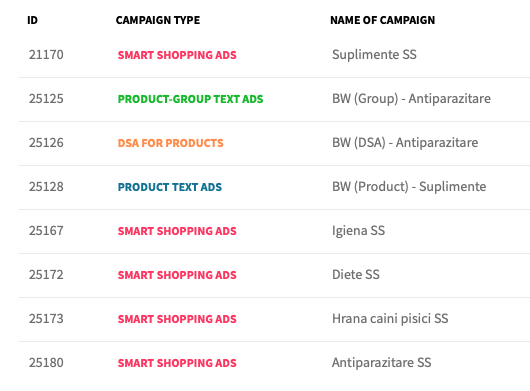Select campaign ID 25167
This screenshot has height=391, width=530.
[46, 231]
